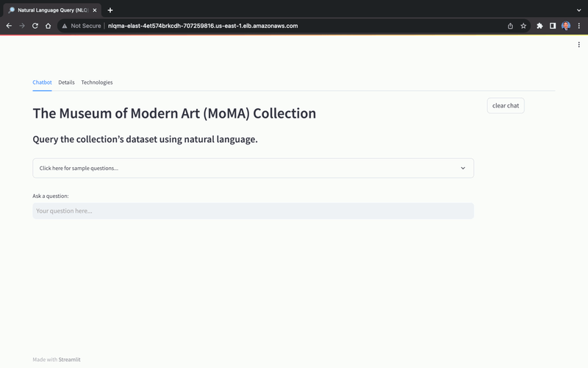The width and height of the screenshot is (588, 368).
Task: Toggle the browser side panel icon
Action: [553, 26]
